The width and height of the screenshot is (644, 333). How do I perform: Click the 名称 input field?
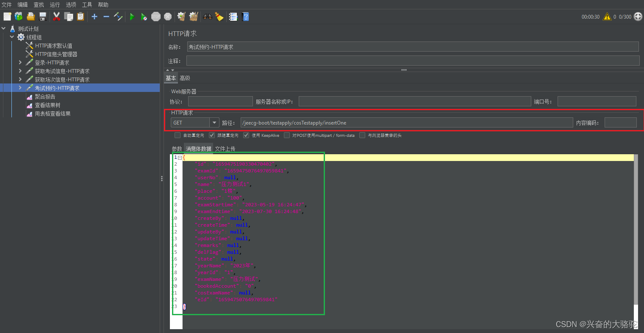click(x=413, y=47)
